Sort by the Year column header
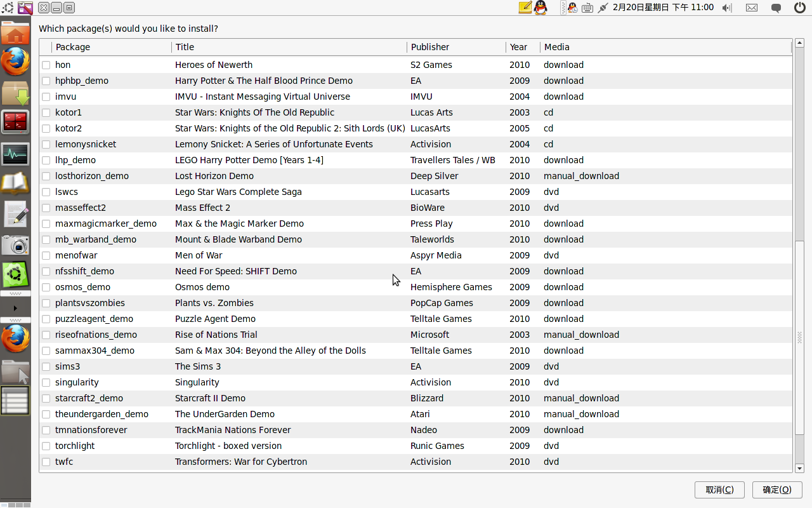812x508 pixels. pyautogui.click(x=523, y=47)
